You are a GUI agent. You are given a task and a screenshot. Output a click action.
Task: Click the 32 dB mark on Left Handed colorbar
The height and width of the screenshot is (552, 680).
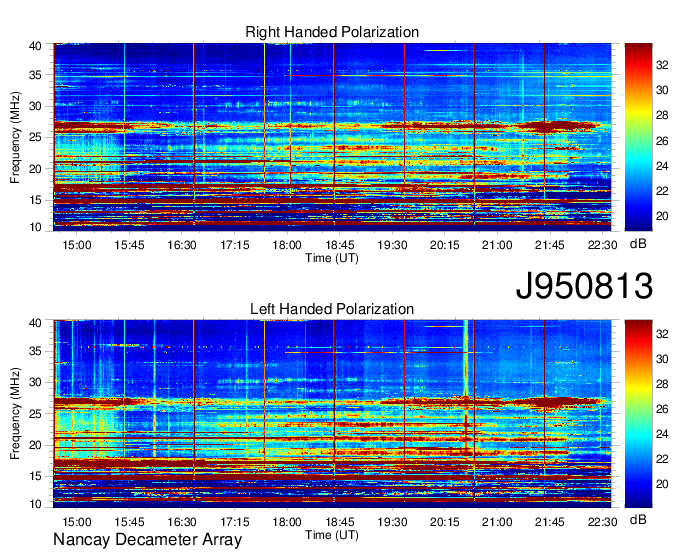click(662, 334)
